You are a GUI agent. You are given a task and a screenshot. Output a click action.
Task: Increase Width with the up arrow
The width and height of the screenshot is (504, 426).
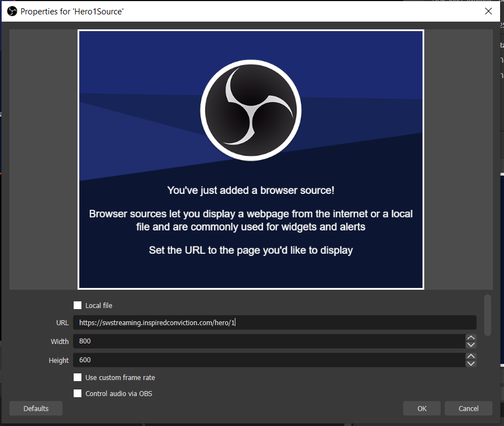click(471, 337)
